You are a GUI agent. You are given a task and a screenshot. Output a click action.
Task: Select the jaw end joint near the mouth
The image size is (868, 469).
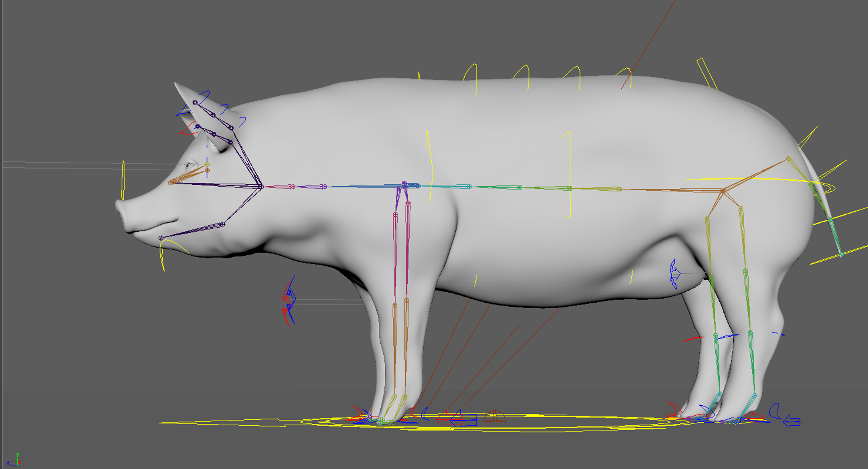(161, 238)
